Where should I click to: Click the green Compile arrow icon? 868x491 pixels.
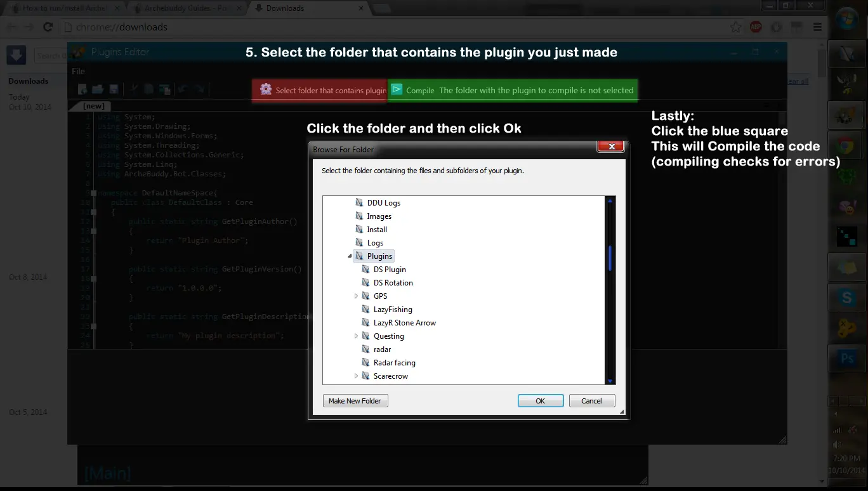[x=397, y=90]
